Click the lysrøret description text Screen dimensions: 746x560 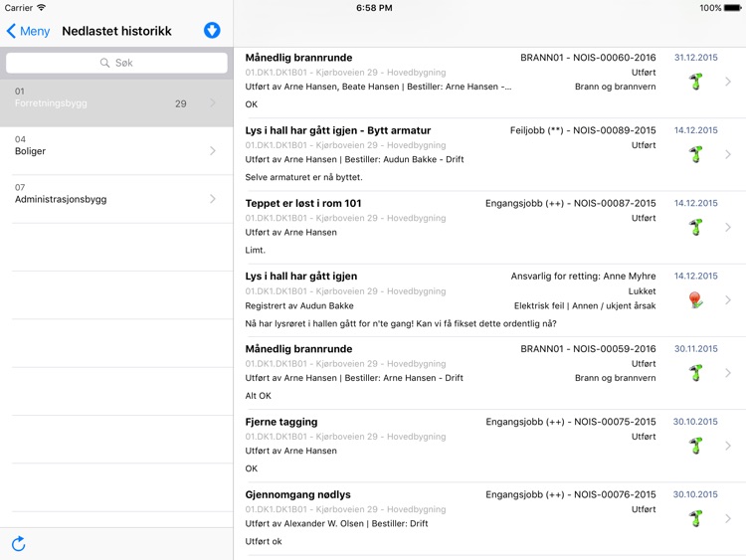point(401,323)
